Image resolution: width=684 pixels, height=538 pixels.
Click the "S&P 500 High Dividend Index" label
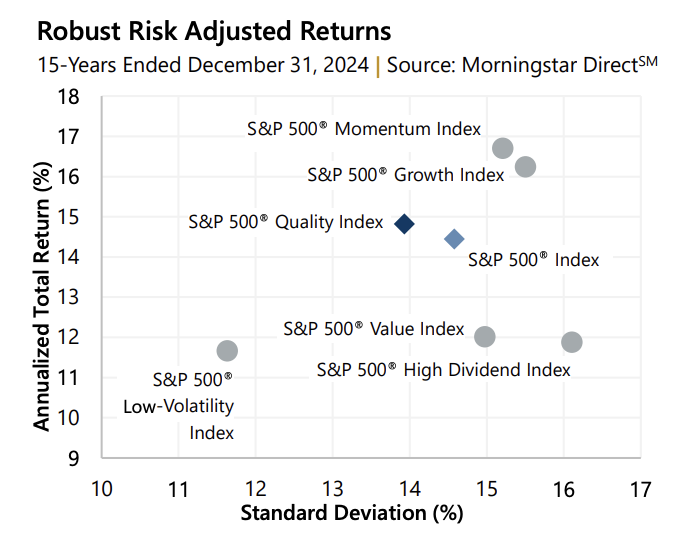coord(443,369)
